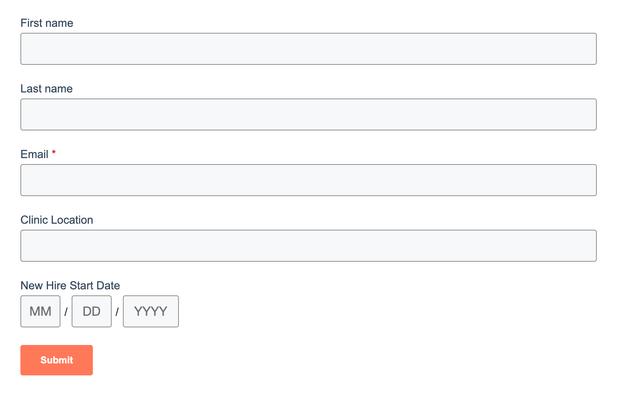
Task: Focus the DD day field
Action: click(91, 312)
